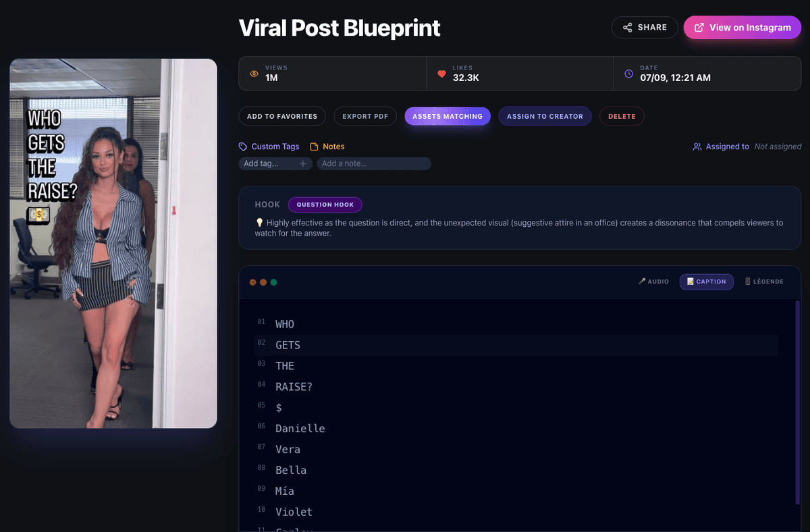This screenshot has width=810, height=532.
Task: Click the lightbulb icon in hook description
Action: point(259,223)
